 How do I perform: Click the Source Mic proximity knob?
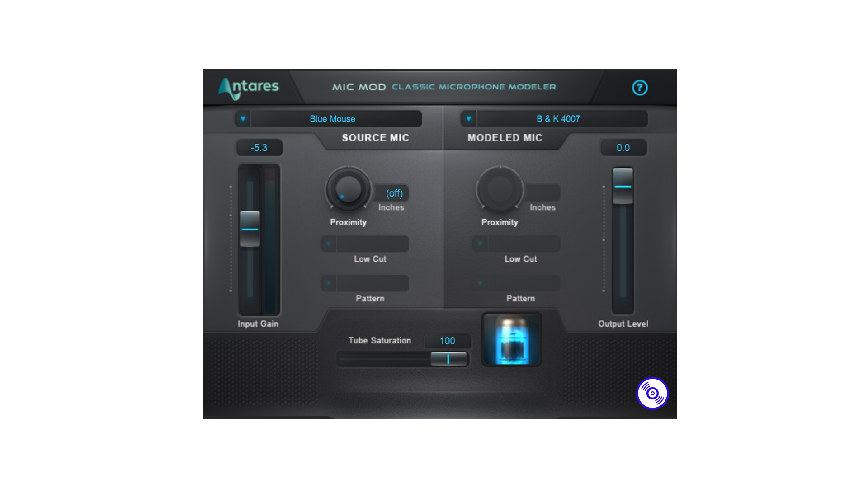(348, 192)
